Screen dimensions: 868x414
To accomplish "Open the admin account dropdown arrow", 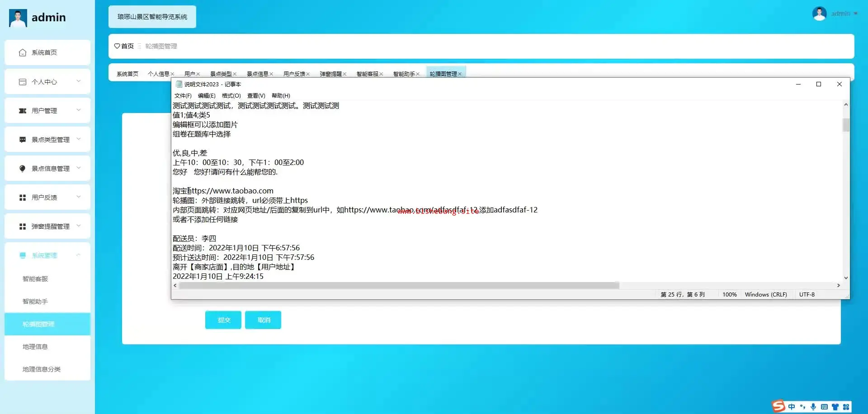I will click(x=856, y=14).
